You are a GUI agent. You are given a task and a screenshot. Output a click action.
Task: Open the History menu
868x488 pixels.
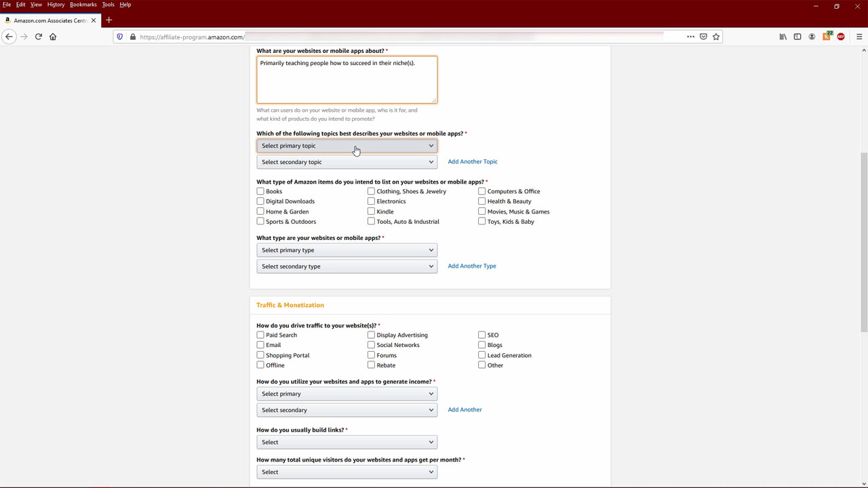click(x=56, y=5)
